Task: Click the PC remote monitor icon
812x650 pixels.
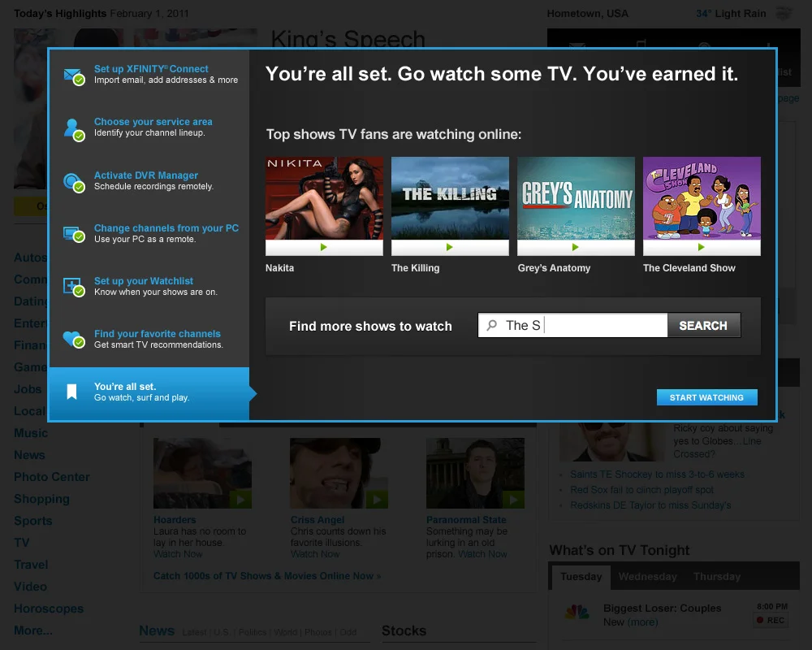Action: tap(74, 235)
